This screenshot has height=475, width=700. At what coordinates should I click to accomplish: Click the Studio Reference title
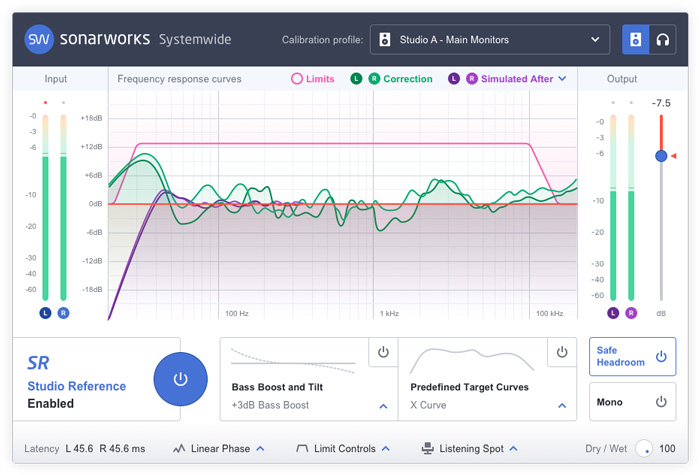tap(77, 386)
